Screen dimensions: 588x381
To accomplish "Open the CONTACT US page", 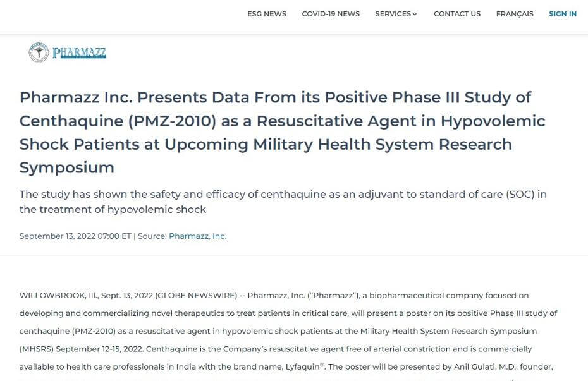I will coord(457,14).
